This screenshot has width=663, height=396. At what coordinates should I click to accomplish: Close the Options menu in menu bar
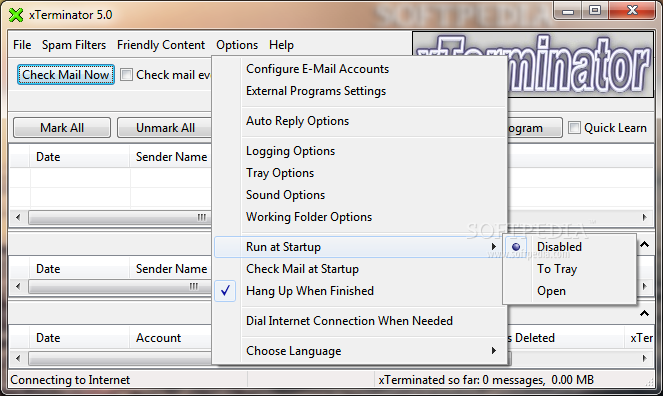(237, 45)
